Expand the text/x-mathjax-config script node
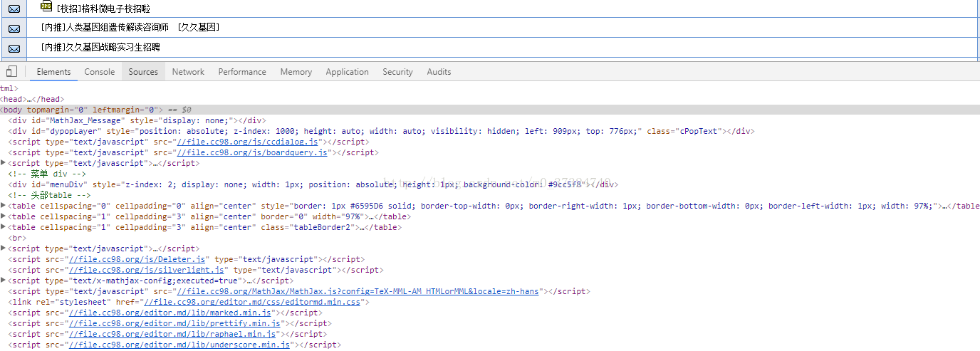Viewport: 980px width, 351px height. click(3, 281)
